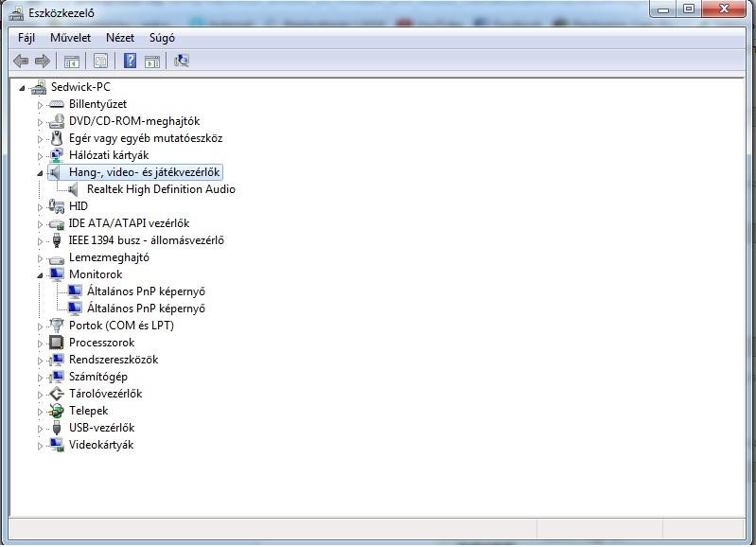Collapse the Hang-, video- és játékvezérlők arrow
The height and width of the screenshot is (547, 756).
coord(40,173)
